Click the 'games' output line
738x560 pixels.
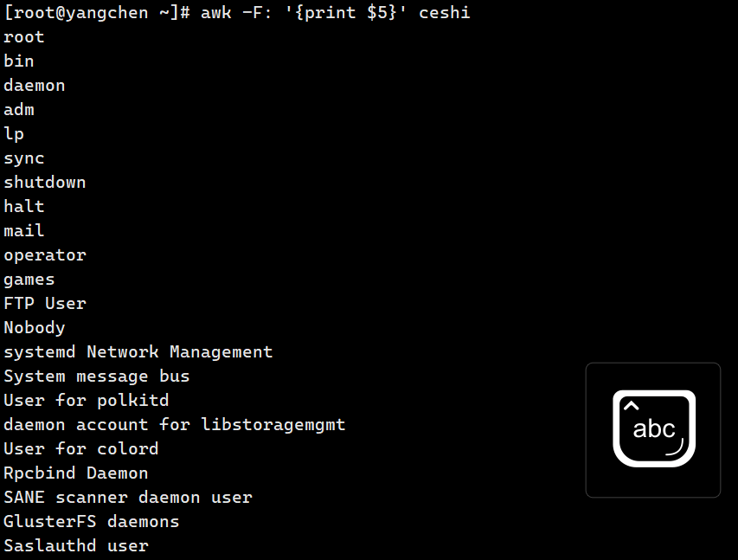tap(29, 280)
